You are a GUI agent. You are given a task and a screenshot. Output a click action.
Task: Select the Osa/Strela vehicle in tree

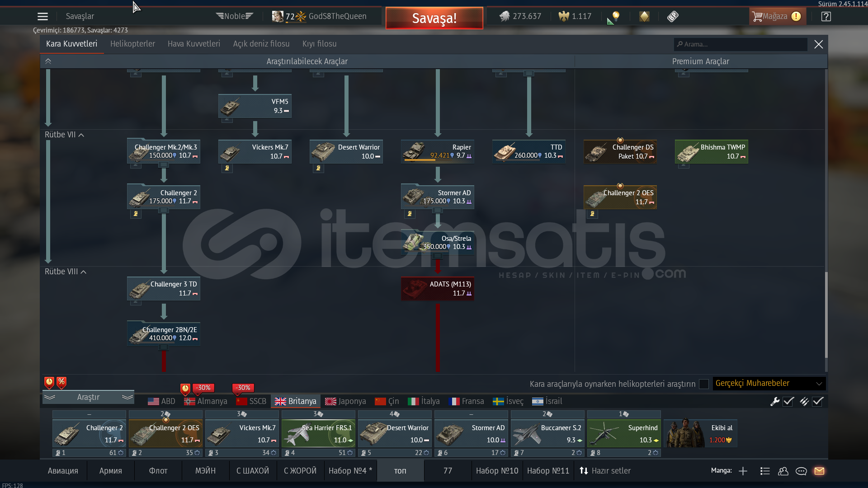(x=438, y=243)
